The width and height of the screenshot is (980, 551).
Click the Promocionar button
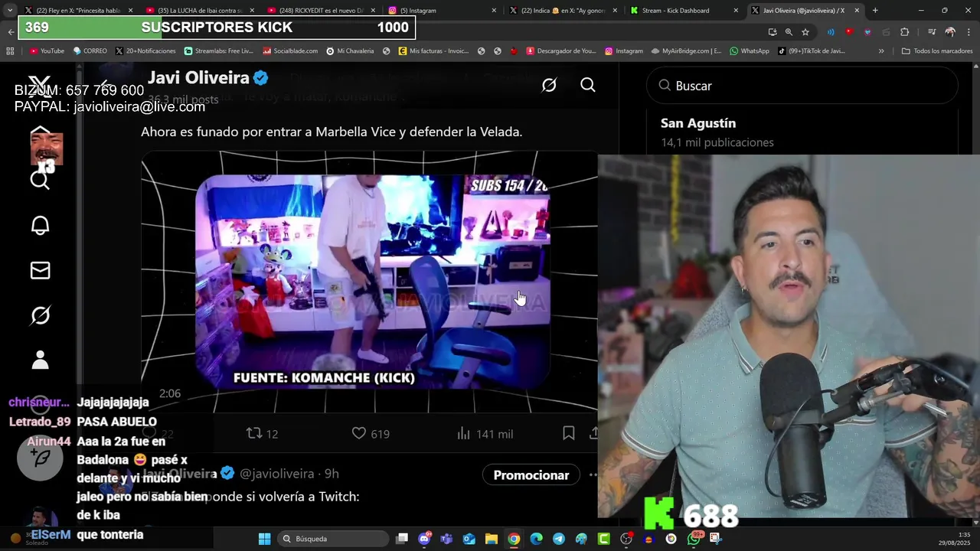[x=531, y=475]
